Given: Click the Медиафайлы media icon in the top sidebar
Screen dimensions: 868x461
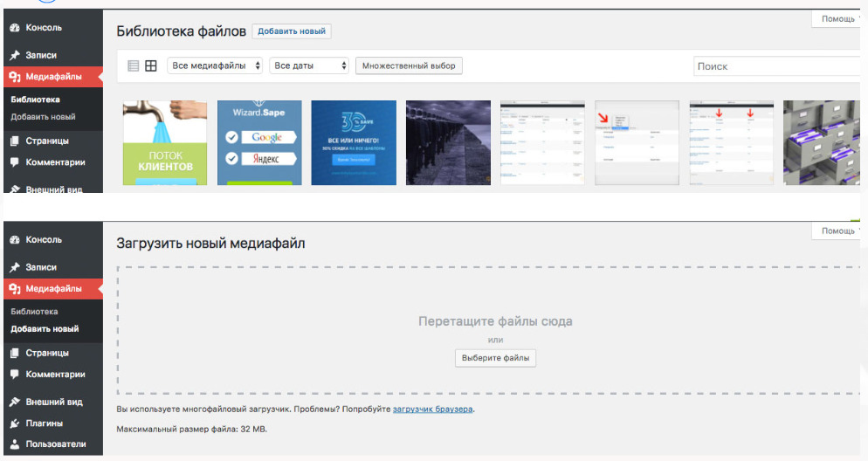Looking at the screenshot, I should (x=15, y=77).
